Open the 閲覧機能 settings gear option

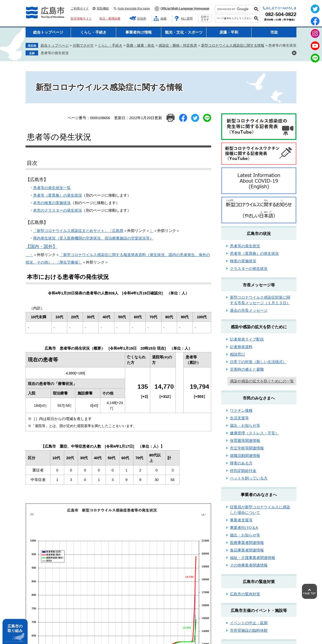click(x=101, y=9)
